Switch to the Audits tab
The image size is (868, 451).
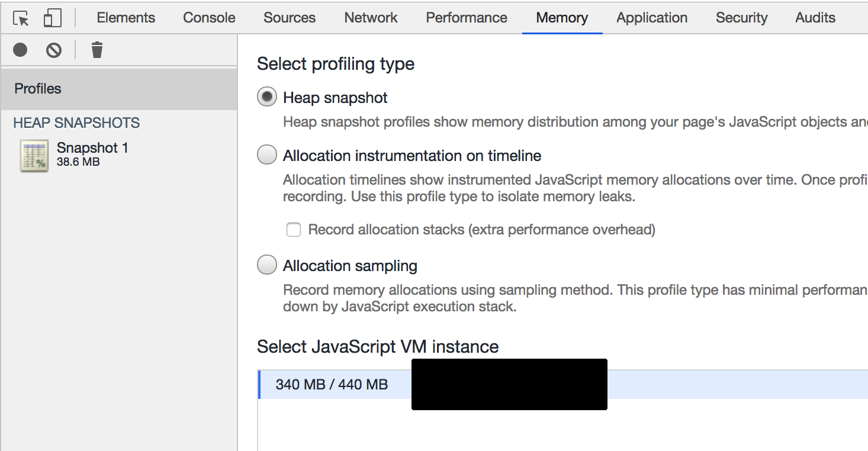click(x=815, y=18)
